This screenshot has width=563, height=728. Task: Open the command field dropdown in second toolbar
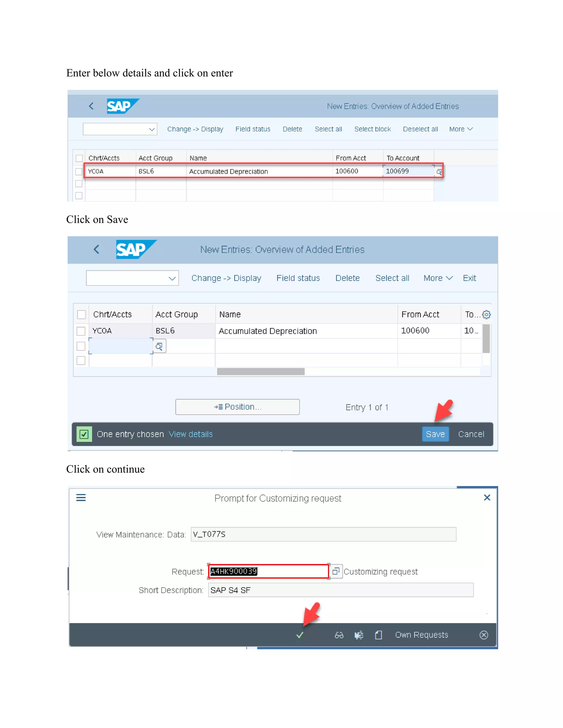172,278
